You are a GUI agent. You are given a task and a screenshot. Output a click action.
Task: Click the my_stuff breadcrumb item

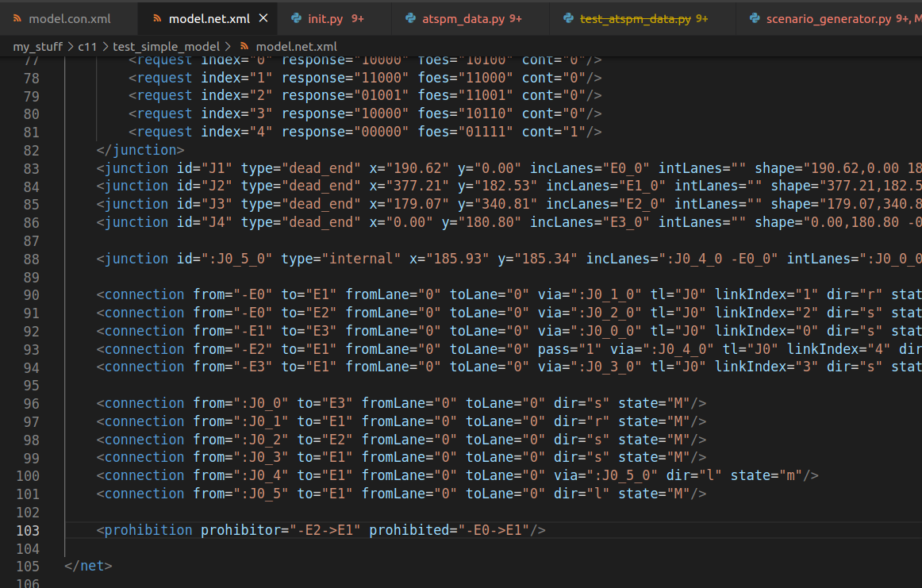[x=38, y=46]
